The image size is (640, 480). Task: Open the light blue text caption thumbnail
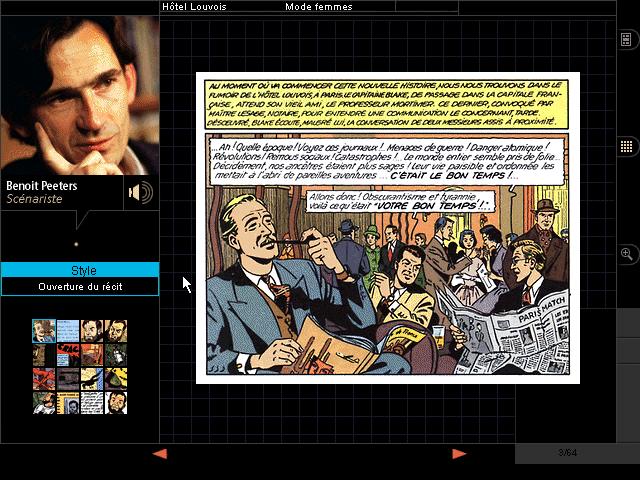[x=68, y=331]
